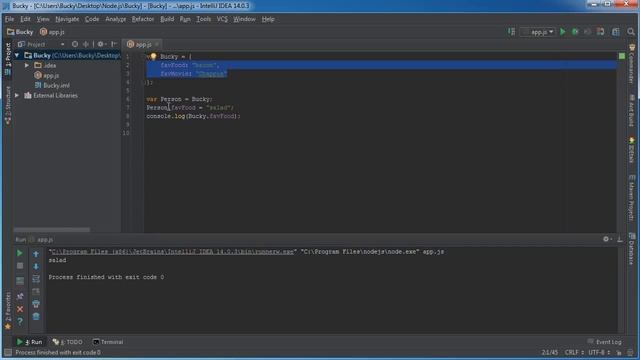
Task: Toggle tool window buttons in status bar corner
Action: click(x=7, y=352)
